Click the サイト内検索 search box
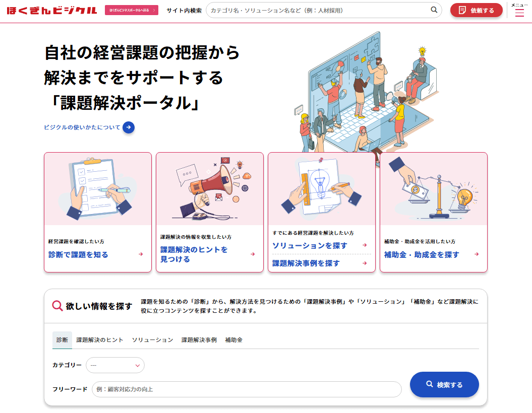 click(324, 10)
